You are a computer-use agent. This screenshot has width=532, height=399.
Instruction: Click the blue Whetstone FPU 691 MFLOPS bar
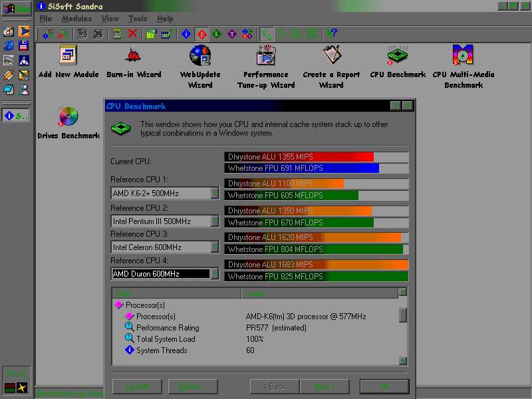click(302, 168)
